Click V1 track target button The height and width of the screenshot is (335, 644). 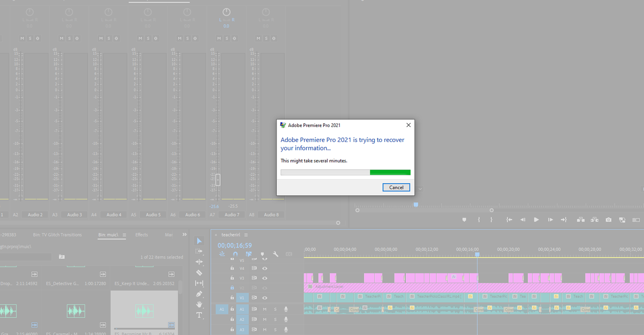tap(241, 297)
